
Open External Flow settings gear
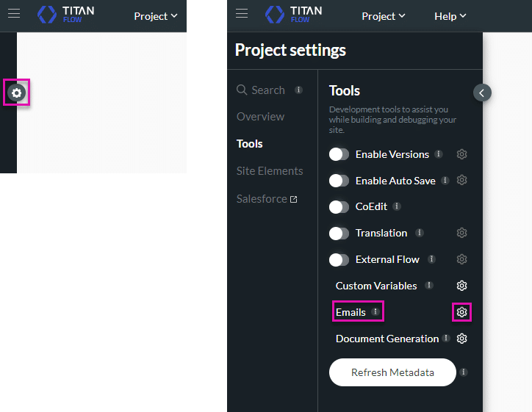coord(461,259)
